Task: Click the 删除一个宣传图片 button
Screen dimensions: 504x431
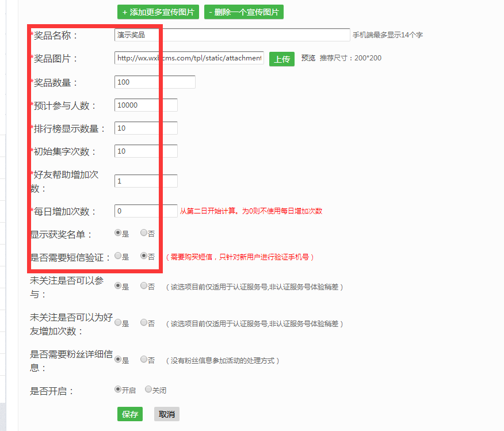Action: 243,12
